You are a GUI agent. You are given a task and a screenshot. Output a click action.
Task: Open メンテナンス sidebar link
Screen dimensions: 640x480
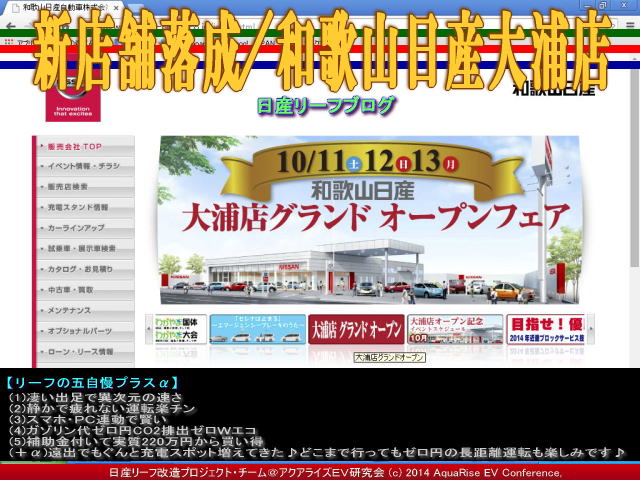[x=85, y=311]
